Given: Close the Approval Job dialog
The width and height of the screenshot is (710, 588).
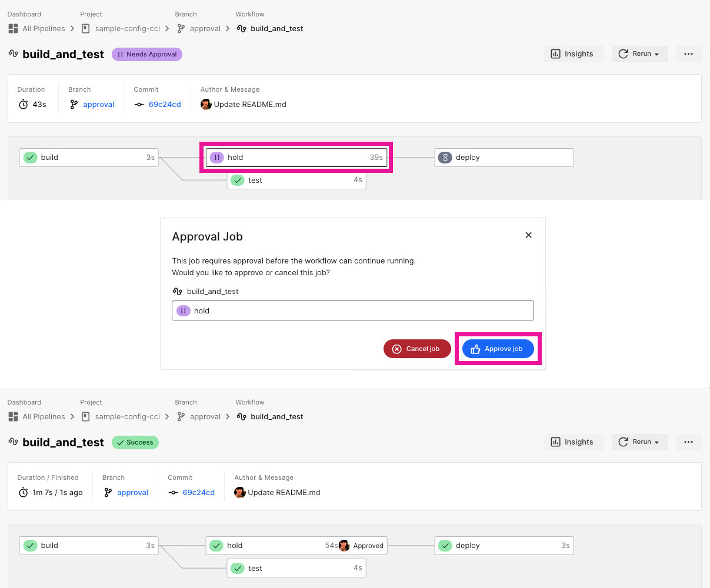Looking at the screenshot, I should pyautogui.click(x=528, y=235).
